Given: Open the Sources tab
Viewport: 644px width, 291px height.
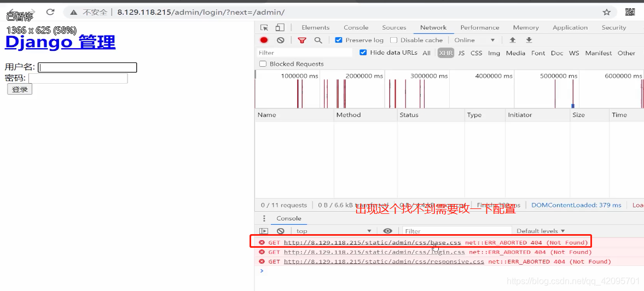Looking at the screenshot, I should (394, 27).
